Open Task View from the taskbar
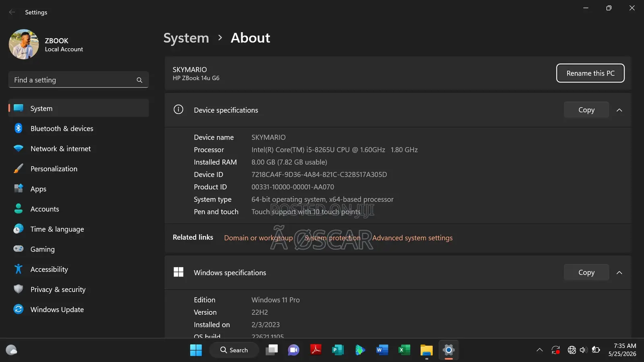The image size is (644, 362). tap(272, 350)
